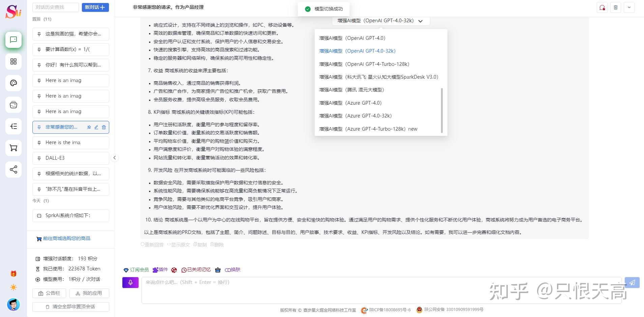Toggle 已关闭记忆 memory setting
644x317 pixels.
tap(196, 269)
